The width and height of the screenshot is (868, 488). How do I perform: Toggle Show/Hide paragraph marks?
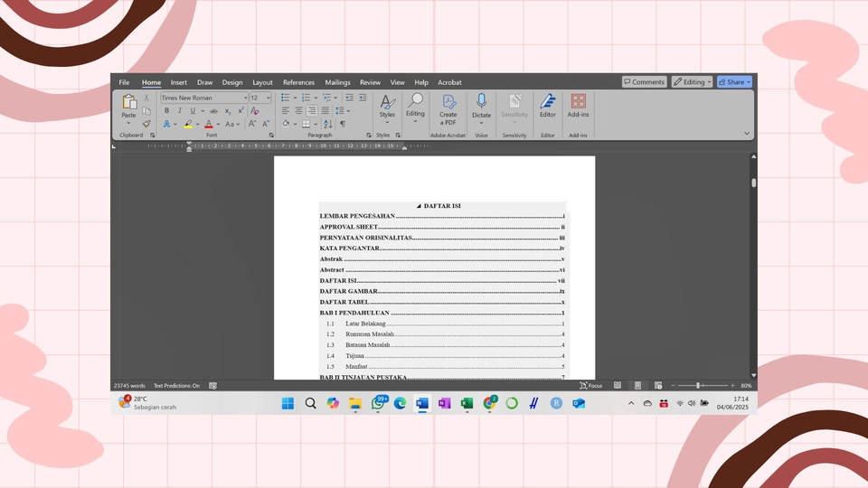click(x=343, y=124)
